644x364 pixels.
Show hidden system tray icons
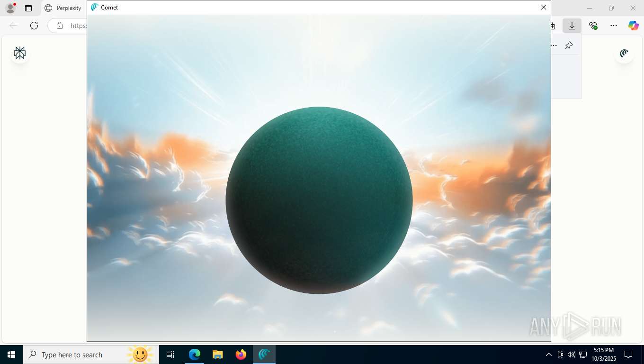pyautogui.click(x=548, y=355)
